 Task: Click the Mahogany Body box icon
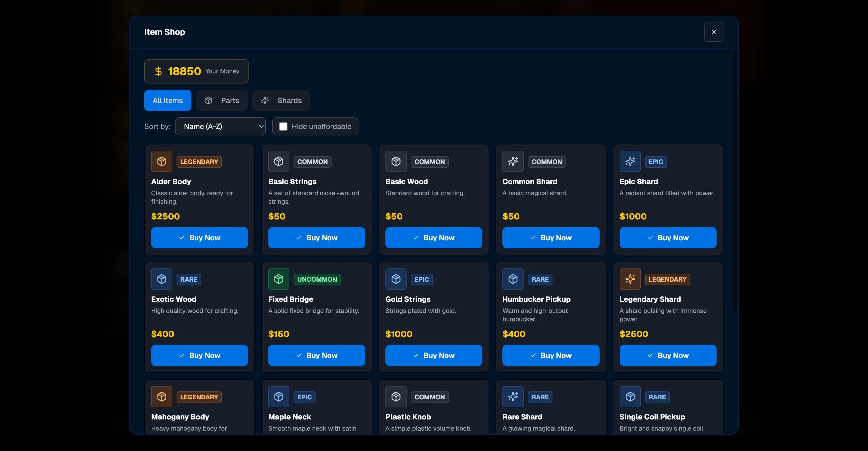(x=162, y=397)
